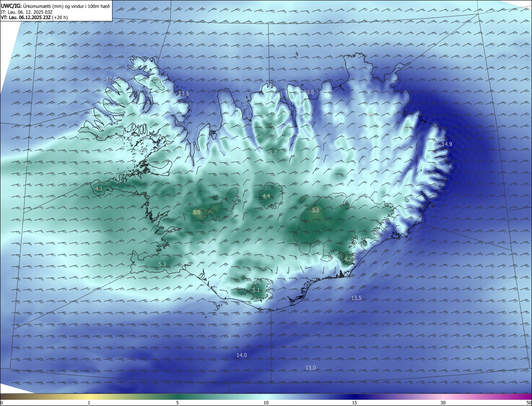
Task: Click the 50 tick on the color scale
Action: click(529, 403)
